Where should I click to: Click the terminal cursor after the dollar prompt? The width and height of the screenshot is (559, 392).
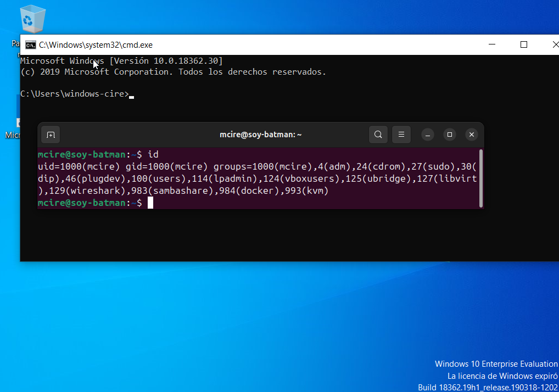click(x=149, y=203)
